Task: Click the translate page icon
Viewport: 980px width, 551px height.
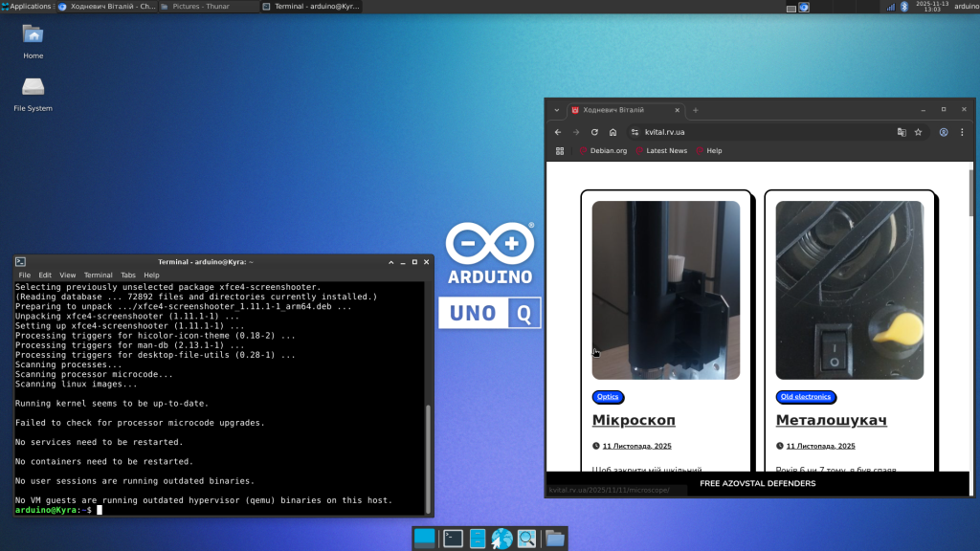Action: [901, 132]
